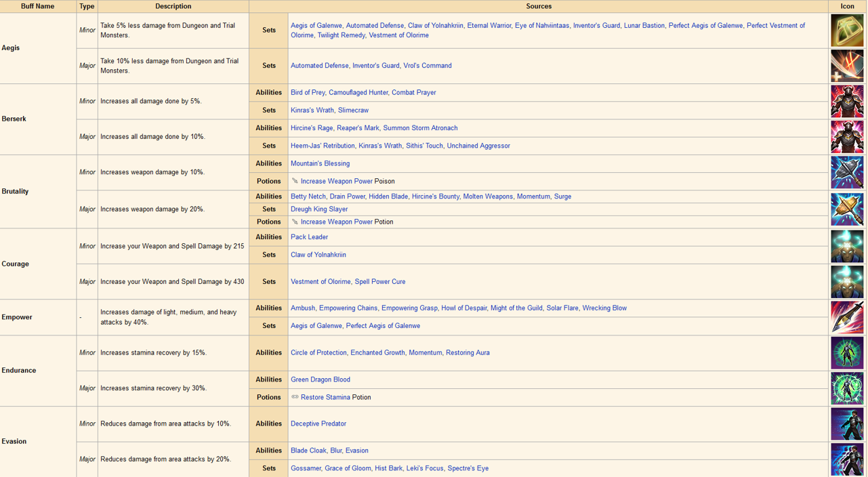Screen dimensions: 868x477
Task: Click the Minor Brutality buff icon
Action: (847, 172)
